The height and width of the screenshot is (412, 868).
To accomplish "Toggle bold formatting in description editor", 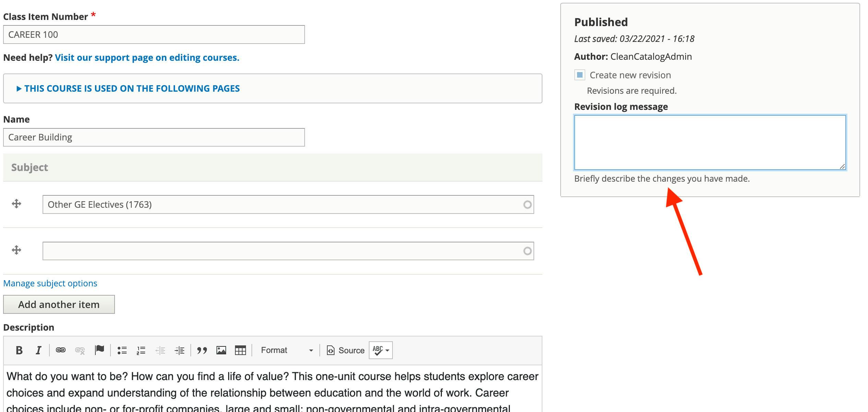I will (x=19, y=350).
